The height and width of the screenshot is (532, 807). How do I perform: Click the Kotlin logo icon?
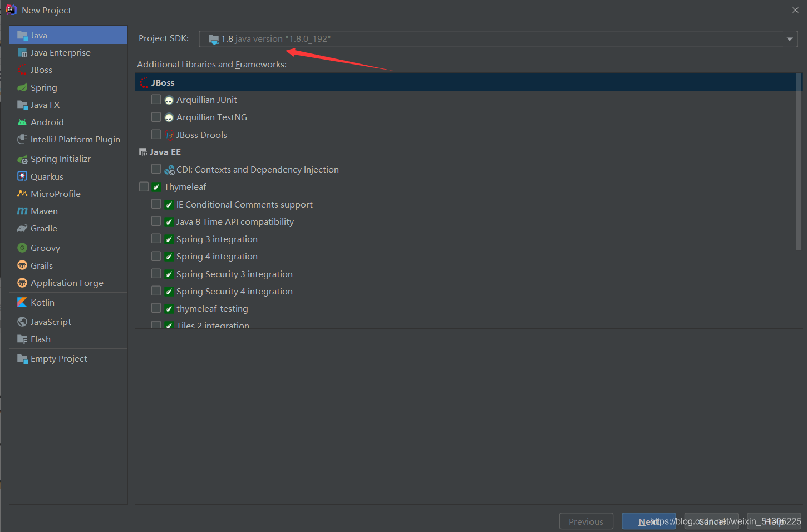(22, 302)
